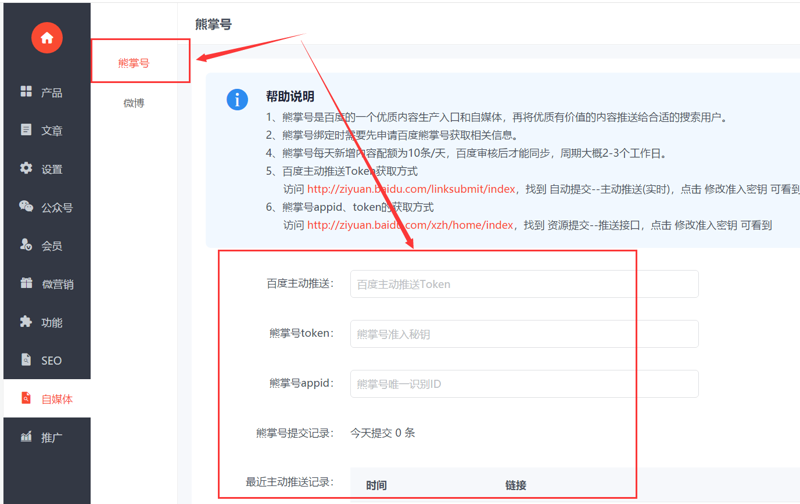Click the 推广 chart icon

tap(26, 436)
